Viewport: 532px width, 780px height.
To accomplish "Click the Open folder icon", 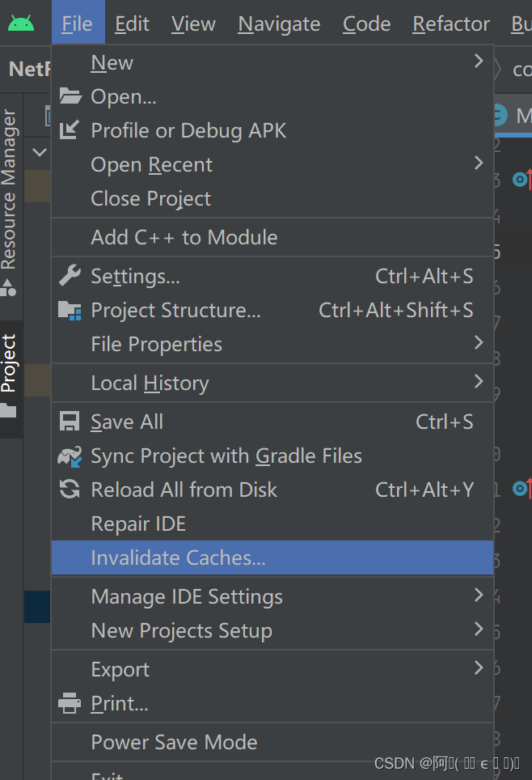I will [70, 96].
